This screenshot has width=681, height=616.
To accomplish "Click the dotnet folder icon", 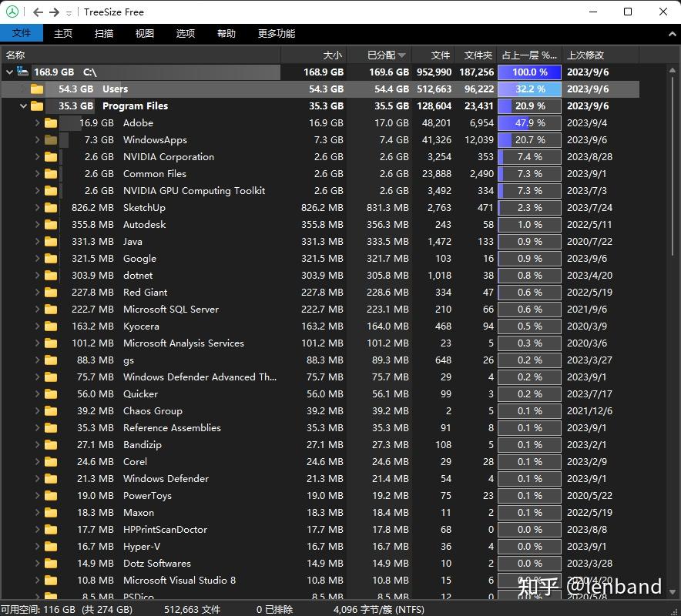I will coord(51,275).
